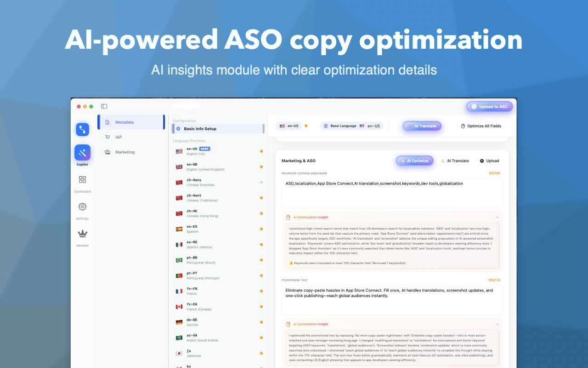This screenshot has height=368, width=588.
Task: Edit the Keywords text field
Action: click(392, 193)
